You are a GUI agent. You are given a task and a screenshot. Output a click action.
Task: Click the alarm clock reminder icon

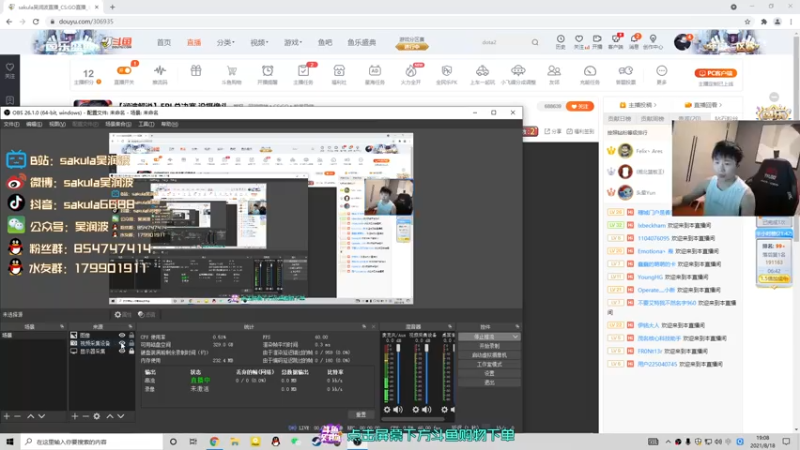267,70
